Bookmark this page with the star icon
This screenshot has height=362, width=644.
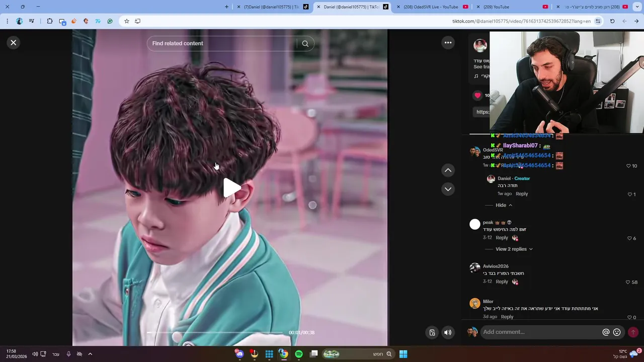point(127,21)
